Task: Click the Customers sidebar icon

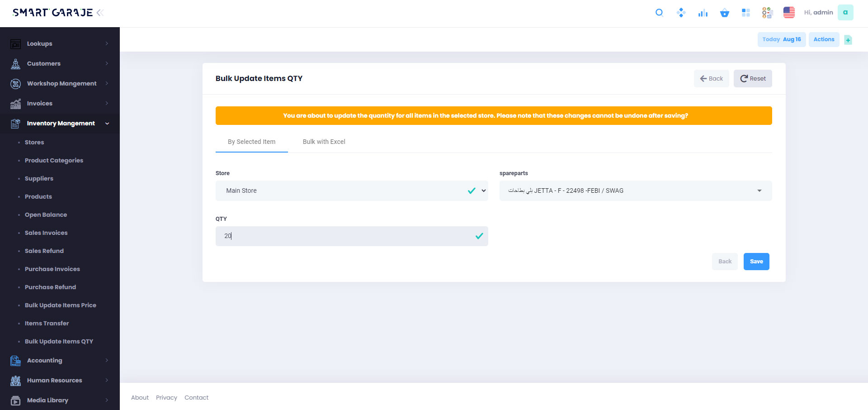Action: 15,64
